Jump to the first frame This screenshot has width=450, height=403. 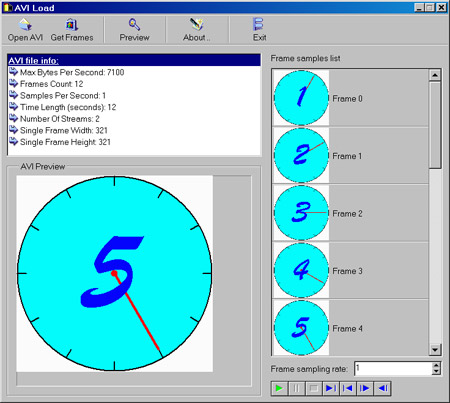click(348, 388)
